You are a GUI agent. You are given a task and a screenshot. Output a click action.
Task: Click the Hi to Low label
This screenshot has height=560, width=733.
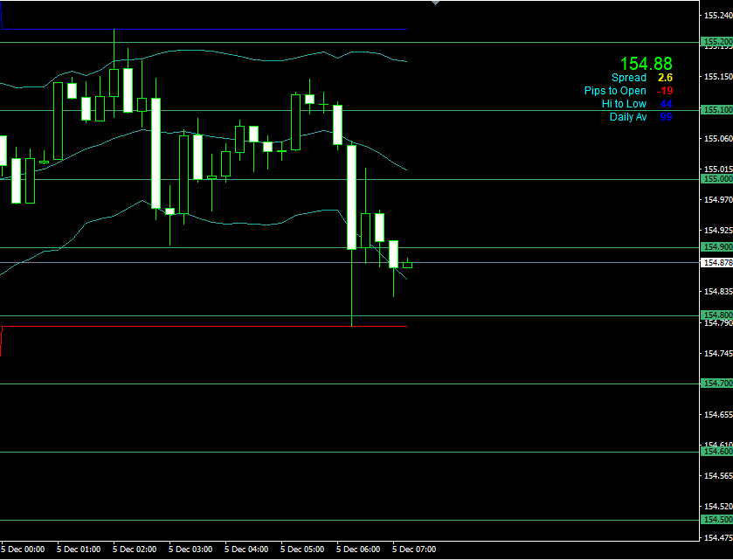624,104
